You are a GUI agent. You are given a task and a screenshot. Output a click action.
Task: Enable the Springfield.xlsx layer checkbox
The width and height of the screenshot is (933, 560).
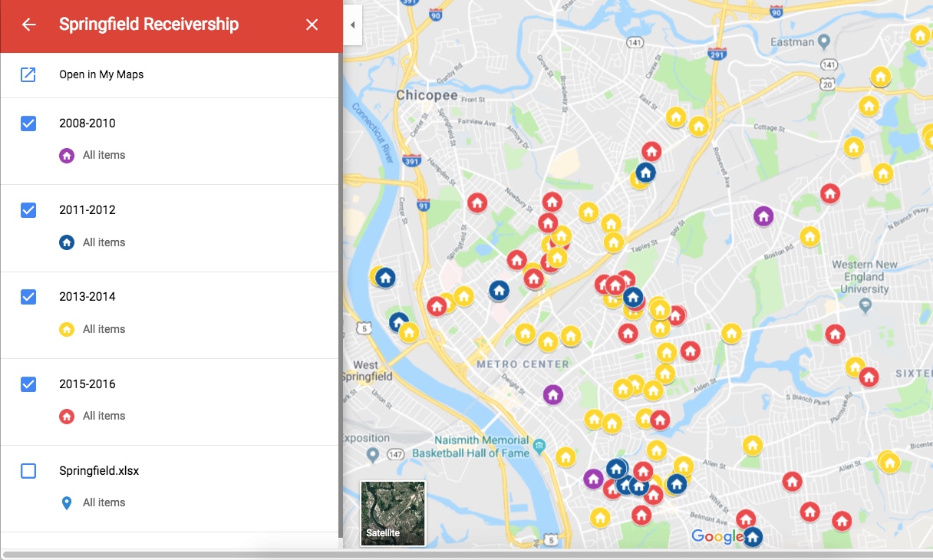tap(28, 471)
